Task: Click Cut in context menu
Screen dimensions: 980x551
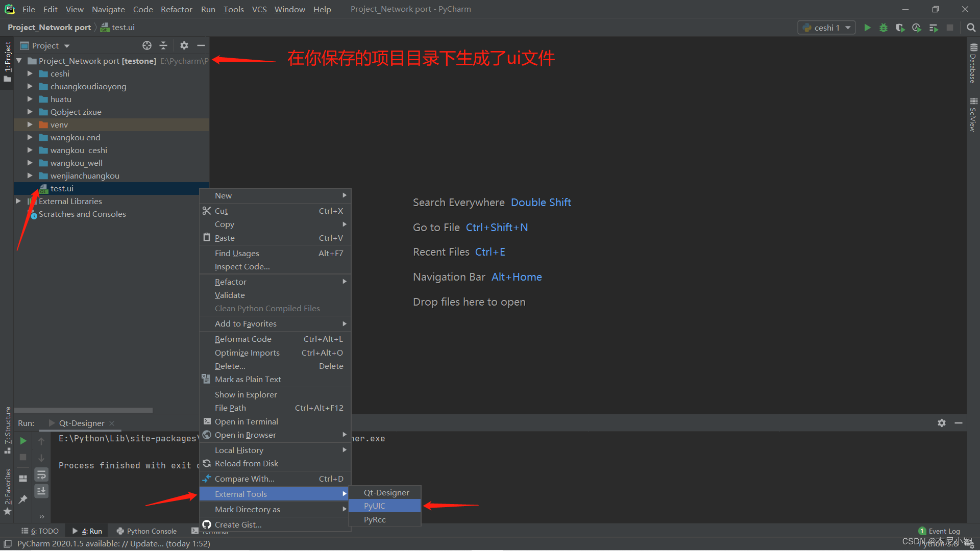Action: pos(275,211)
